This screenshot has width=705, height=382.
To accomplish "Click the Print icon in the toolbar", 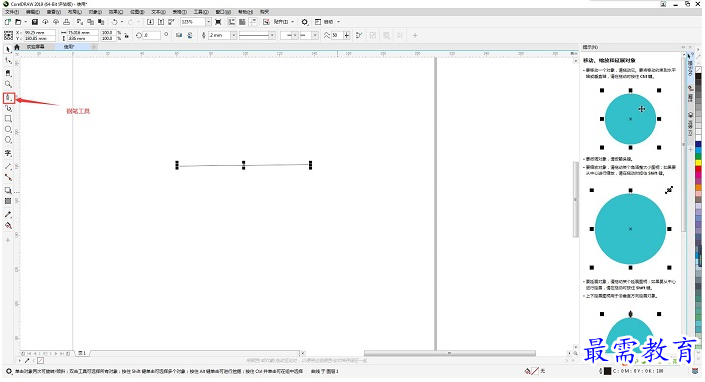I will click(67, 22).
